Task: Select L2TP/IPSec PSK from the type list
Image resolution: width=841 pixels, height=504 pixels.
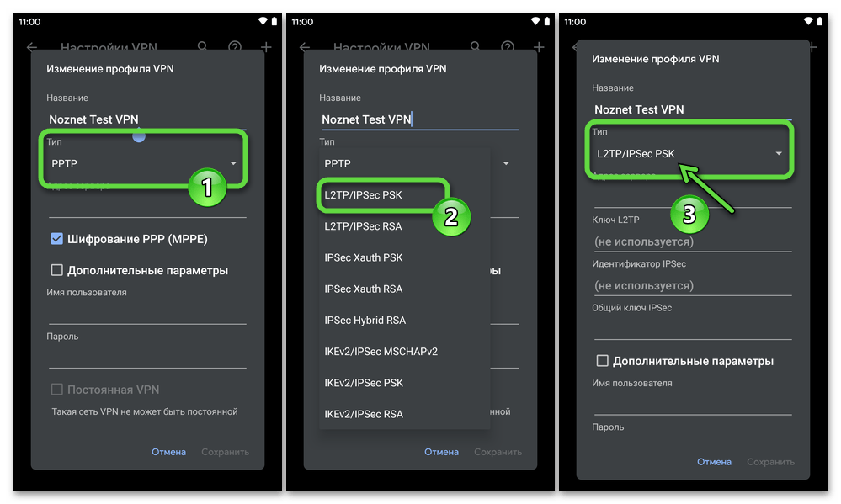Action: pos(363,195)
